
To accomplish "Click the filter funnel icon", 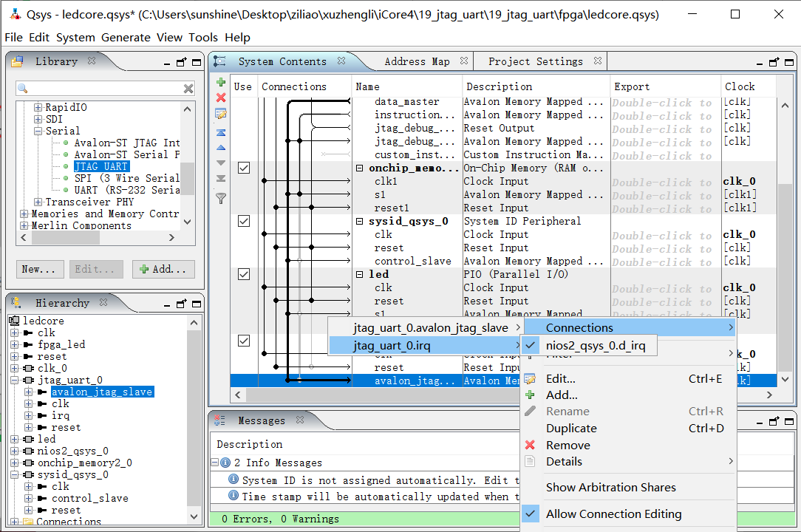I will pyautogui.click(x=220, y=198).
